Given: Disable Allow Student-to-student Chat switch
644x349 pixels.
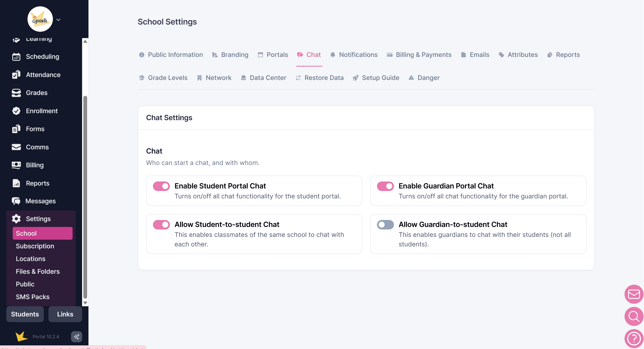Looking at the screenshot, I should pos(161,225).
